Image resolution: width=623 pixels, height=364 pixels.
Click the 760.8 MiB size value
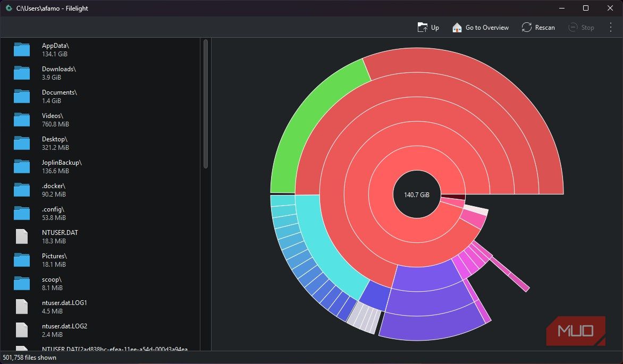(55, 124)
